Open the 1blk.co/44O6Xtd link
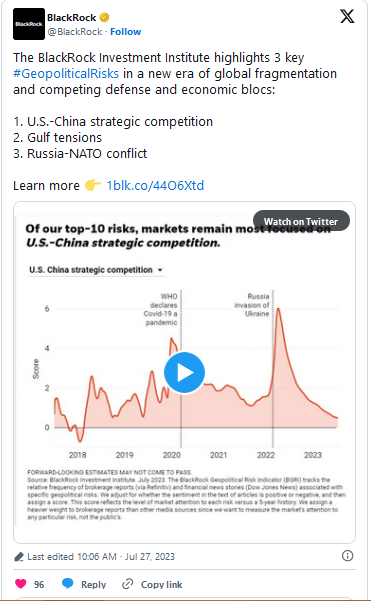The width and height of the screenshot is (371, 601). (155, 186)
